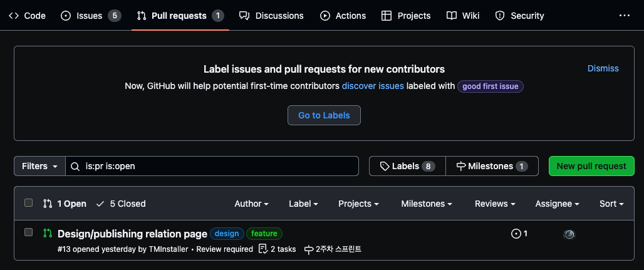Click the Milestones signpost icon

click(461, 167)
